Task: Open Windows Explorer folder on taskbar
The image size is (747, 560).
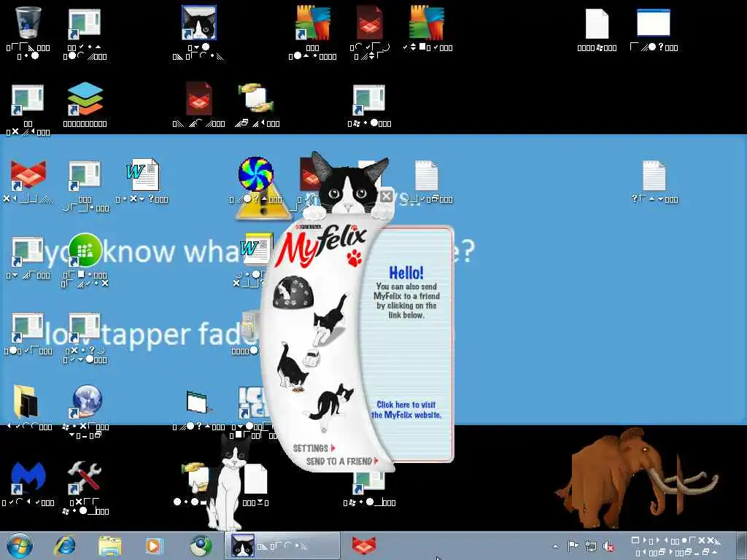Action: coord(110,545)
